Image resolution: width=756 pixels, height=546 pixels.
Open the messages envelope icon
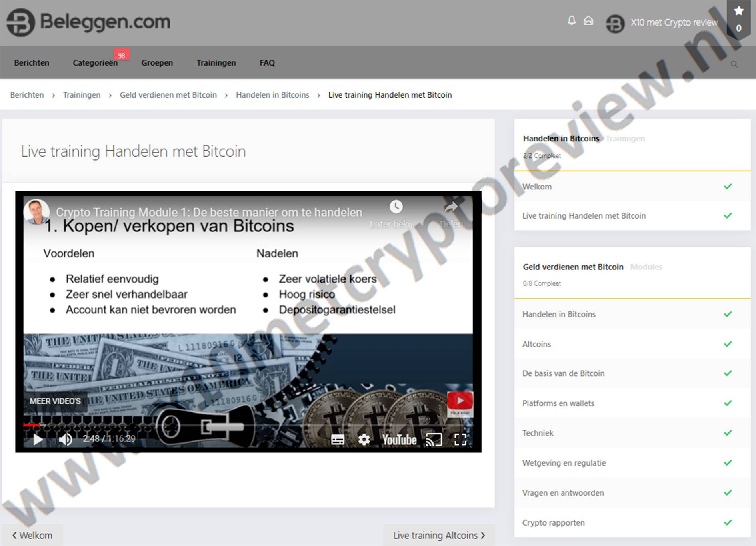[x=588, y=21]
